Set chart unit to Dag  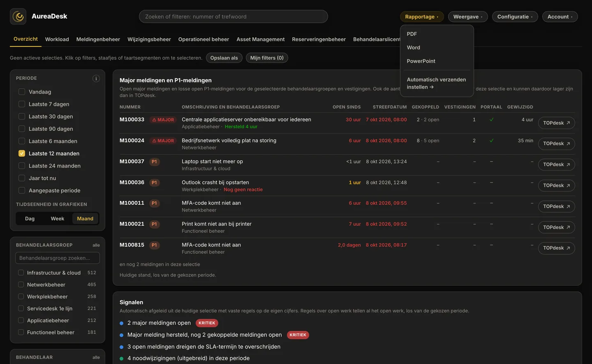[x=30, y=219]
